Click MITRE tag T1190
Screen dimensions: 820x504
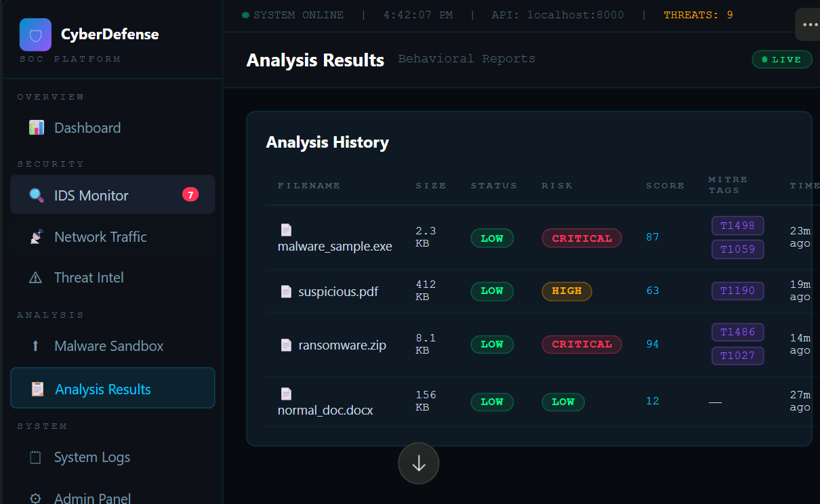point(737,291)
